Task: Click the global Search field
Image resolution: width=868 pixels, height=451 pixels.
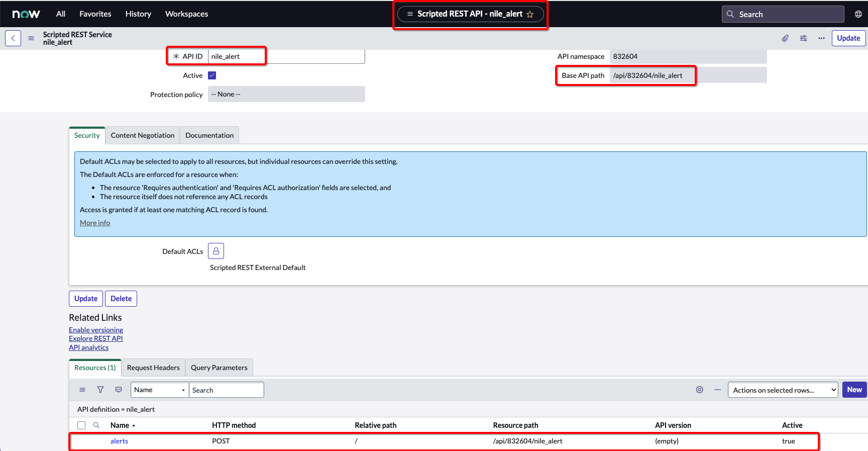Action: (x=783, y=14)
